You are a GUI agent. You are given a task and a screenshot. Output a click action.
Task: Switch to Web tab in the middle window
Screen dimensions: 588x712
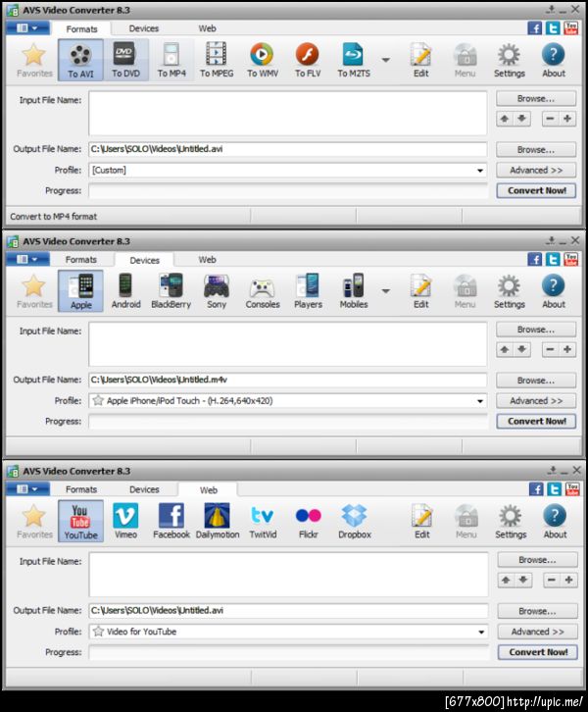pos(207,260)
